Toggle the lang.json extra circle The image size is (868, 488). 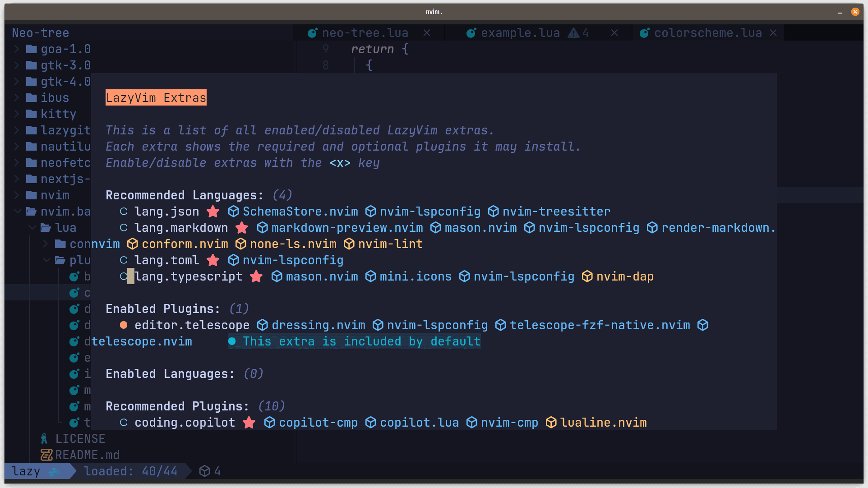coord(124,212)
